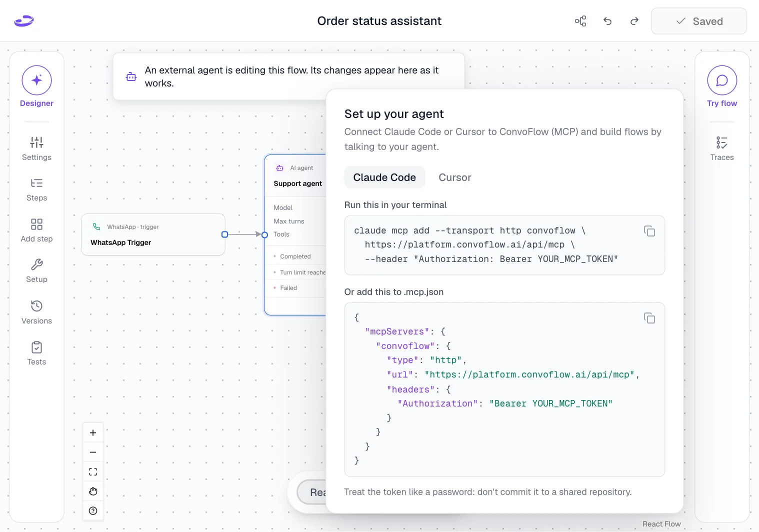The width and height of the screenshot is (759, 532).
Task: Select the WhatsApp Trigger node
Action: click(x=153, y=234)
